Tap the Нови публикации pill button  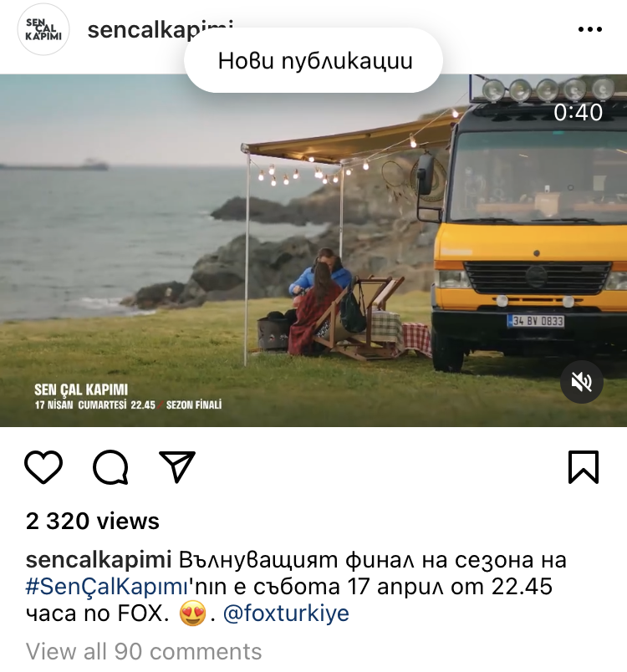click(313, 60)
